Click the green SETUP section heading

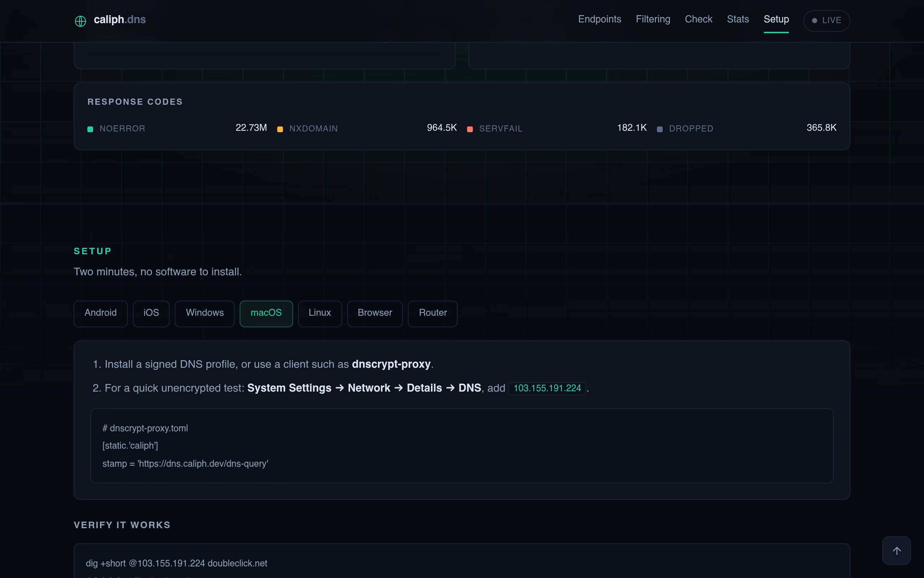pyautogui.click(x=92, y=251)
